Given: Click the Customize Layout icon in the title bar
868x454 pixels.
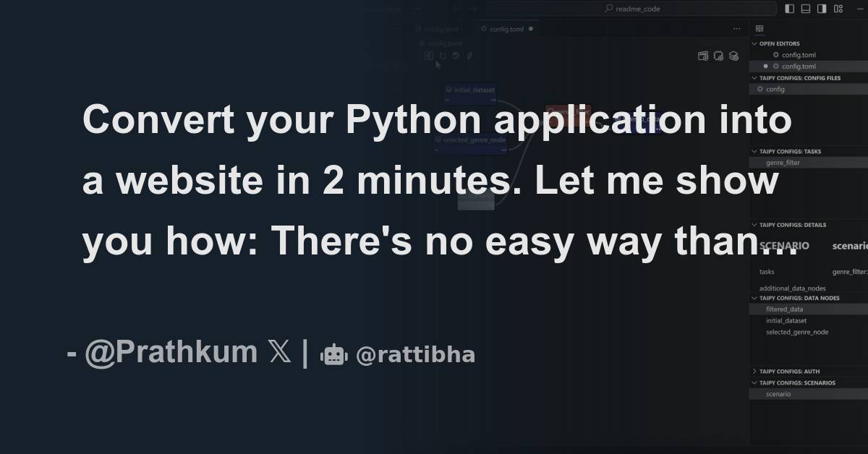Looking at the screenshot, I should point(839,8).
